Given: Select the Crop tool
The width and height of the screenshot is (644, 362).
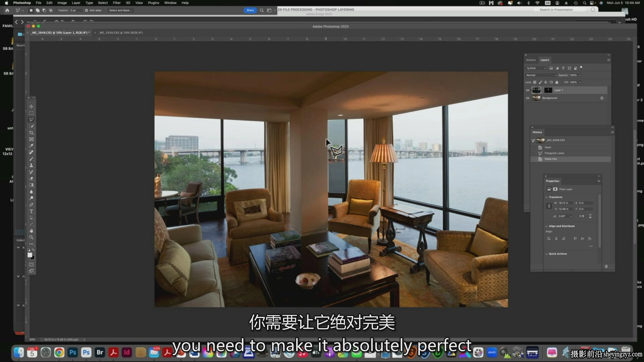Looking at the screenshot, I should click(x=31, y=133).
